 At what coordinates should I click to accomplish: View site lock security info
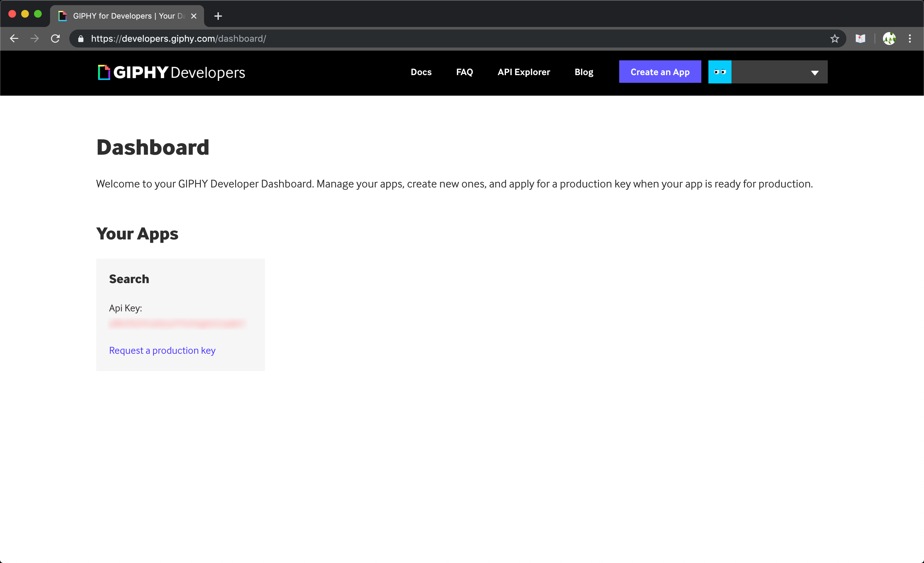point(81,39)
